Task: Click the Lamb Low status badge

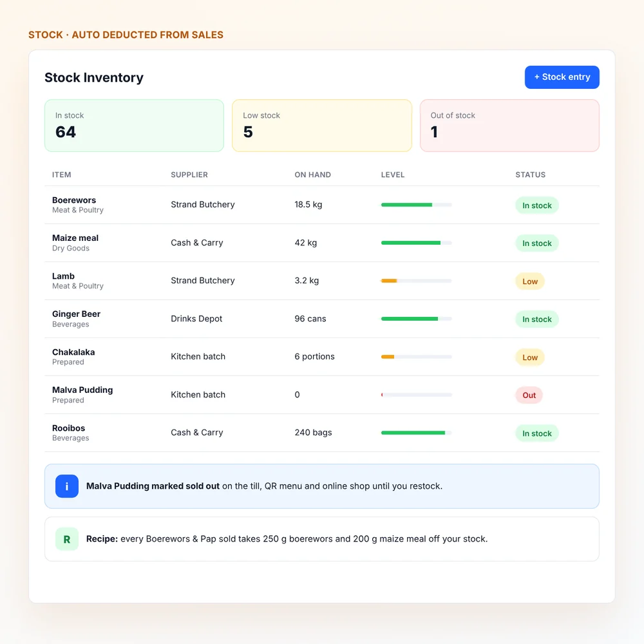Action: click(x=530, y=281)
